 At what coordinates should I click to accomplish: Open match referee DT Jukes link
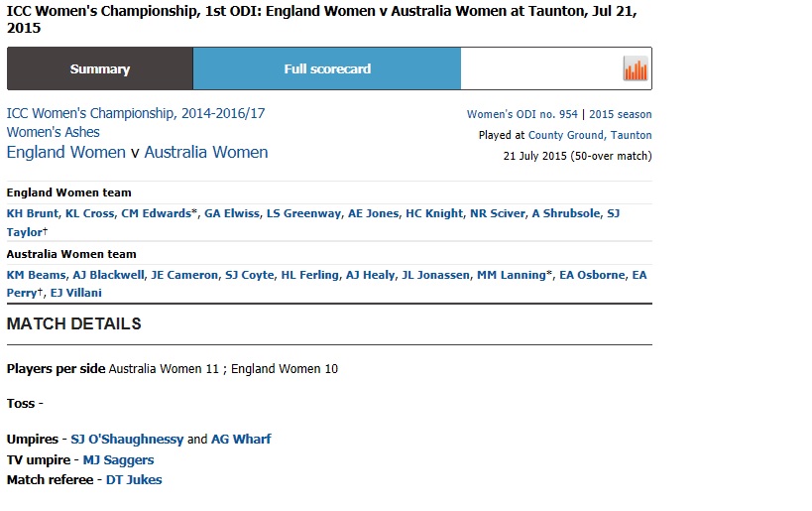click(134, 480)
